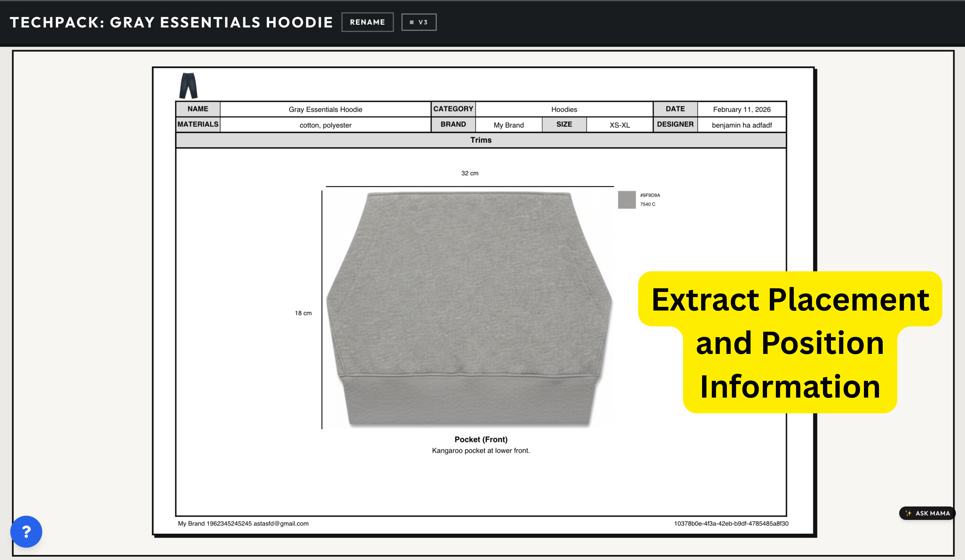
Task: Click the jeans logo thumbnail
Action: (x=188, y=86)
